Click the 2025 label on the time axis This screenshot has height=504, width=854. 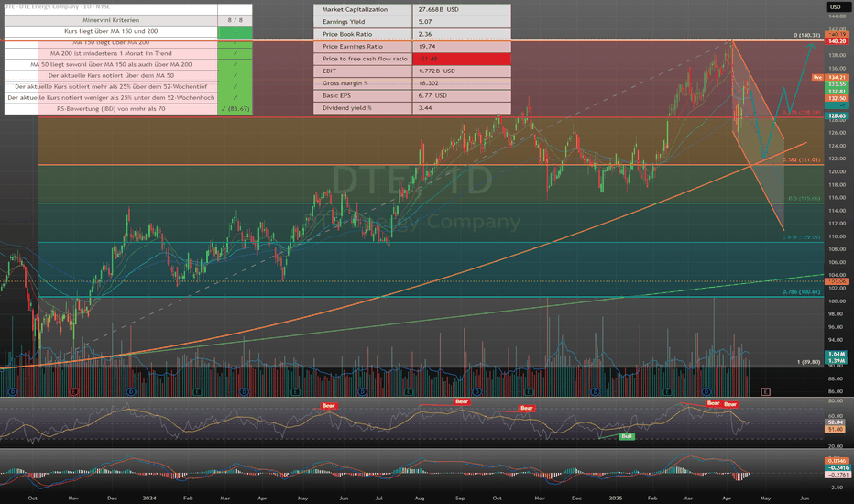point(616,498)
